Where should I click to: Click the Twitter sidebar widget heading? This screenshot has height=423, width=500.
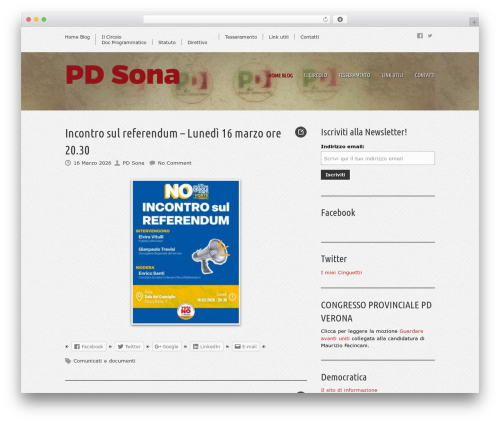334,259
